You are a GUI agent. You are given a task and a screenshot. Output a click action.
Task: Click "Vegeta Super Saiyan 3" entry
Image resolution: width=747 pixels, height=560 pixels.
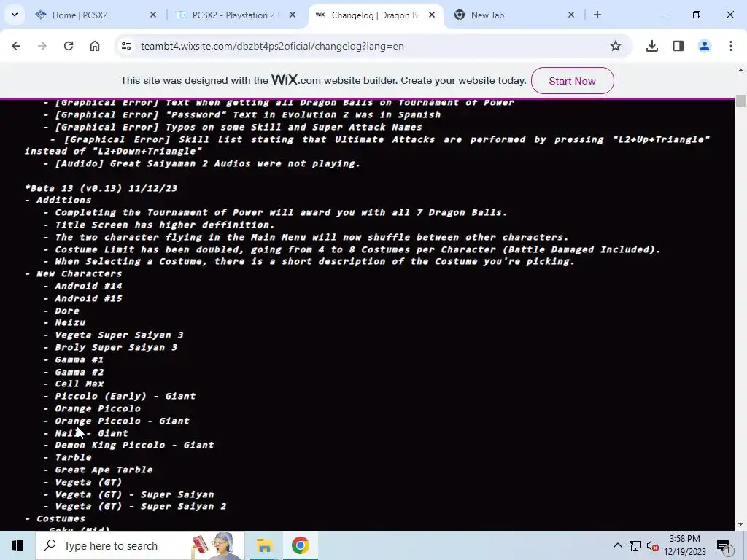coord(119,335)
